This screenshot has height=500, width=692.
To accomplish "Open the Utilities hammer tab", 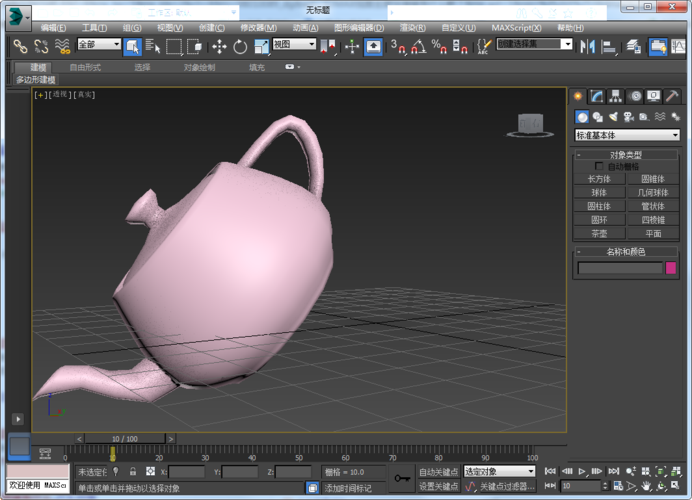I will pyautogui.click(x=672, y=96).
